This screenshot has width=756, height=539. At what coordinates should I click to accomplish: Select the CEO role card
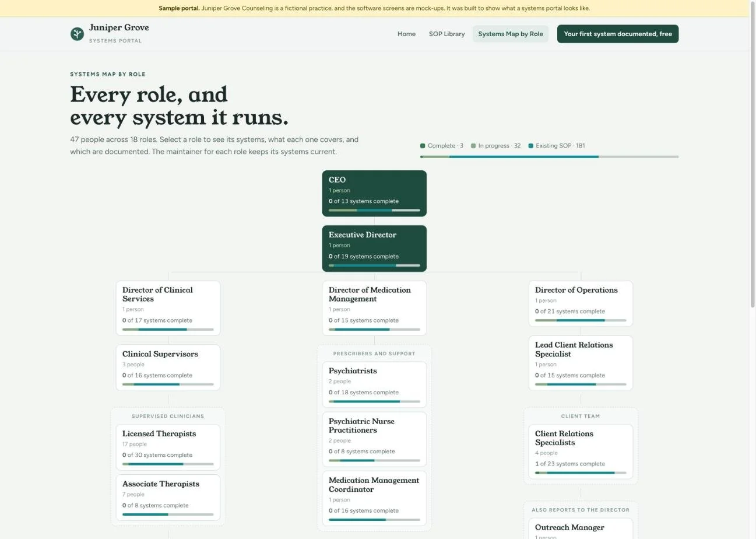point(374,193)
